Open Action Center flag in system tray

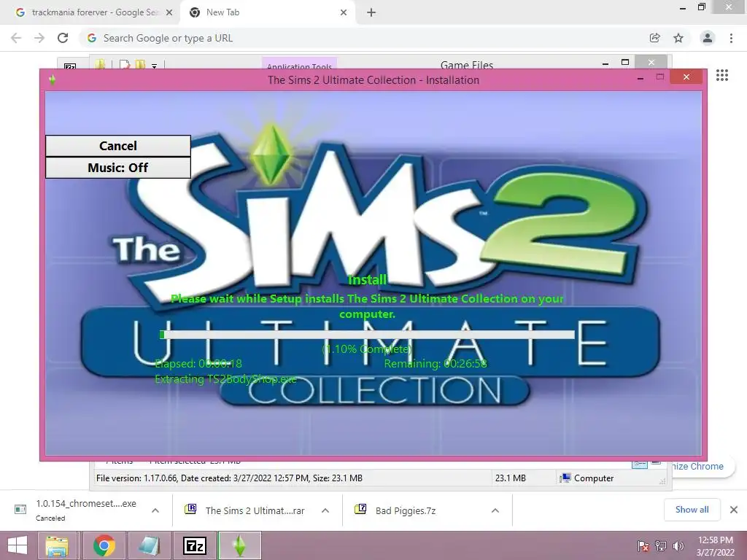(643, 546)
